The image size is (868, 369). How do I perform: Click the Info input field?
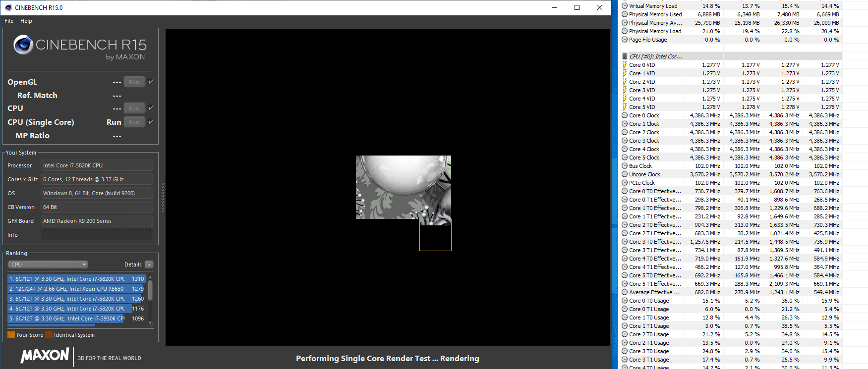click(97, 235)
